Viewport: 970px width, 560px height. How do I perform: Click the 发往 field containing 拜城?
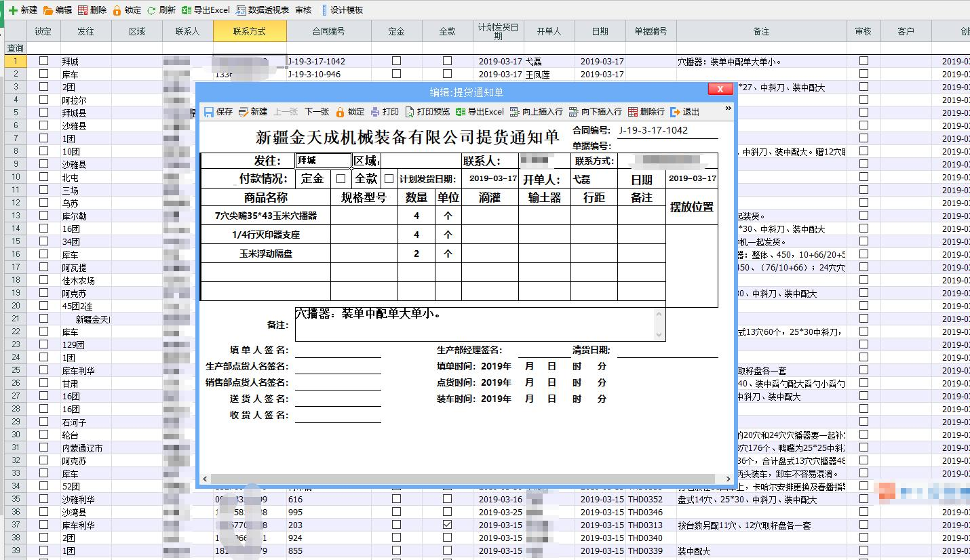324,161
